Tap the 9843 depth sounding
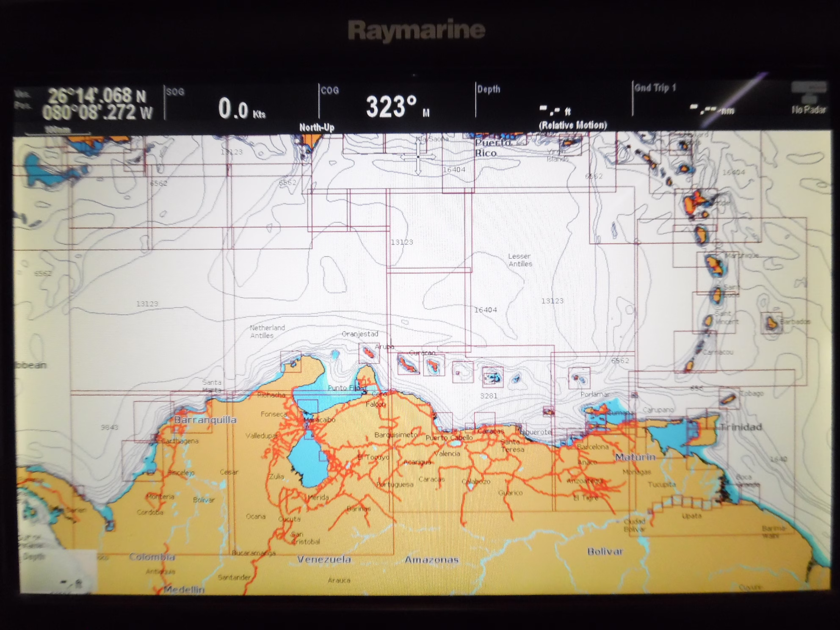The width and height of the screenshot is (840, 630). click(109, 427)
